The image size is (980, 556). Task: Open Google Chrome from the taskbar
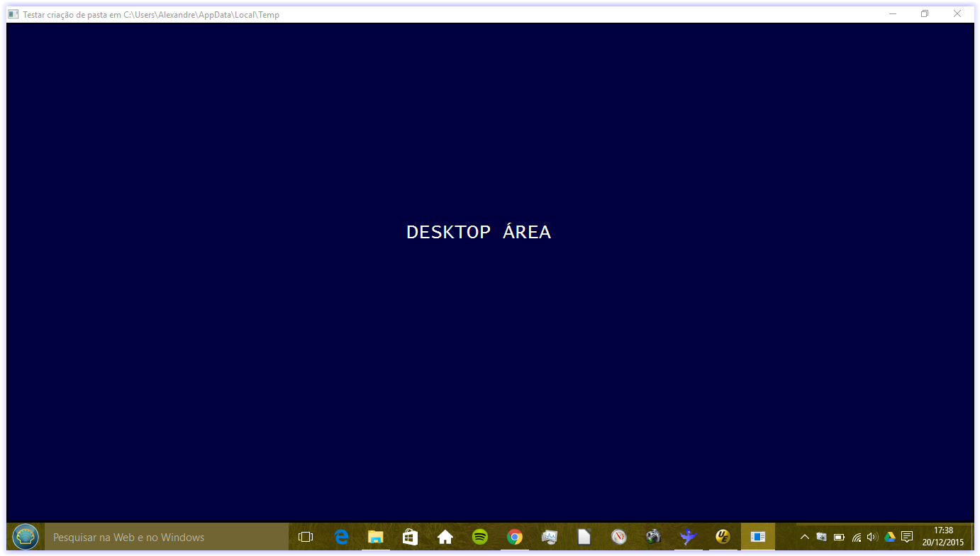pyautogui.click(x=515, y=537)
